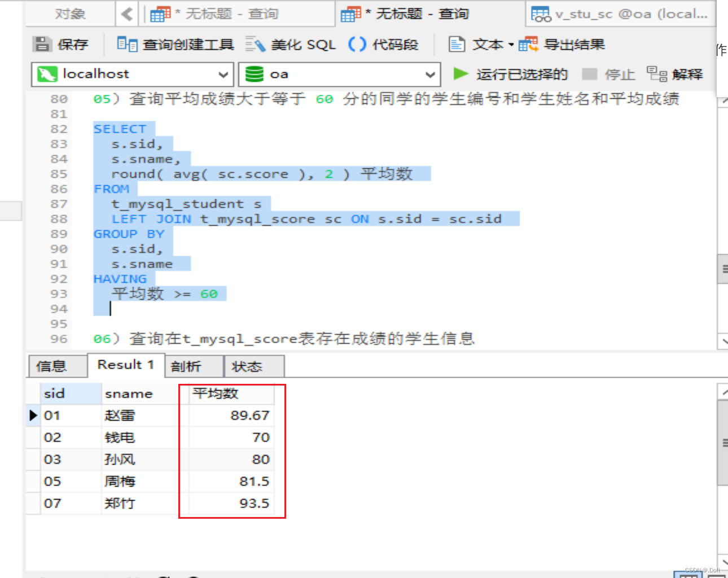Click the 平均数 column header
The width and height of the screenshot is (728, 578).
coord(231,393)
